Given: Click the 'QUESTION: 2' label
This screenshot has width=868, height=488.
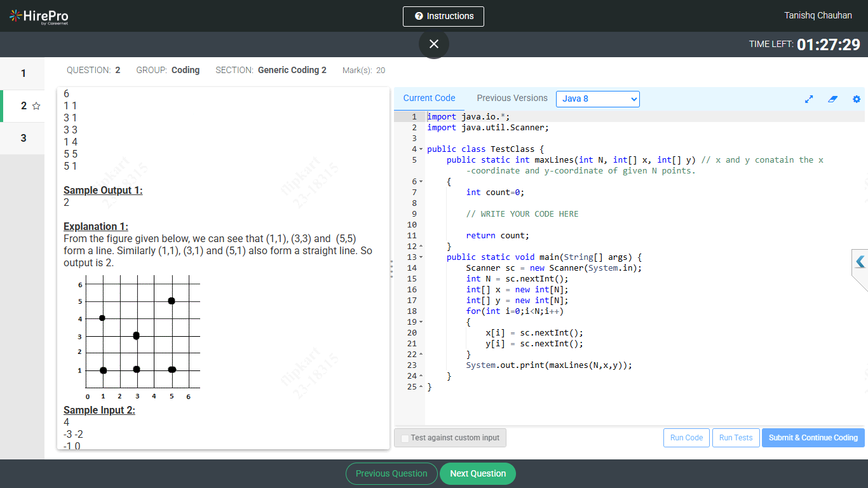Looking at the screenshot, I should click(x=93, y=71).
